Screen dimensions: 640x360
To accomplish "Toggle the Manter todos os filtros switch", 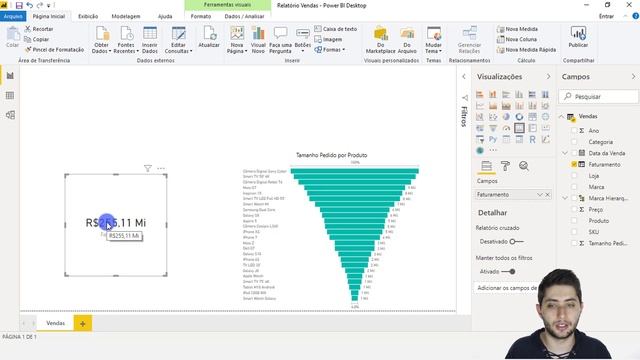I will click(x=509, y=271).
